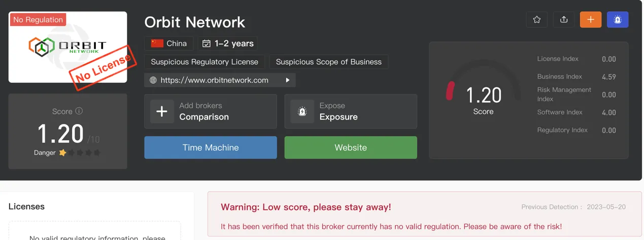Click the red No Regulation badge
Viewport: 644px width, 240px height.
coord(38,20)
